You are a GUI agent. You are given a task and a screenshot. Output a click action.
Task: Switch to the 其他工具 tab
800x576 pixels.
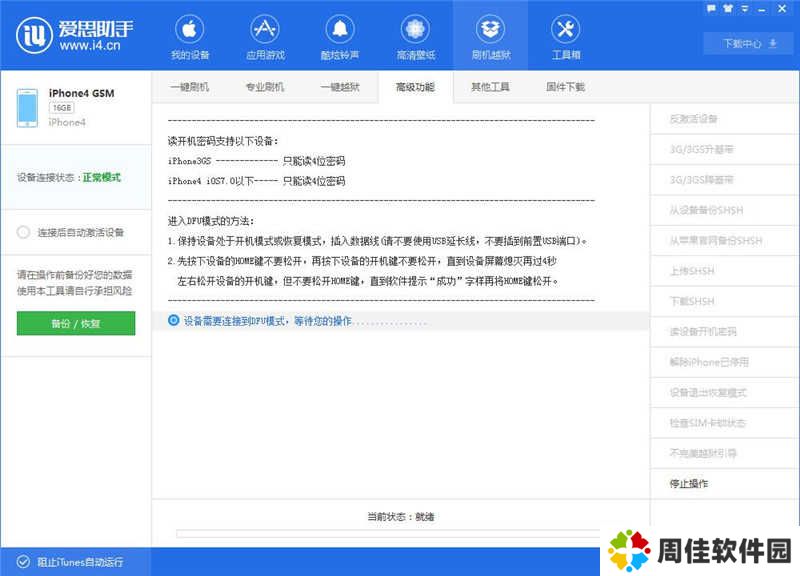coord(490,87)
